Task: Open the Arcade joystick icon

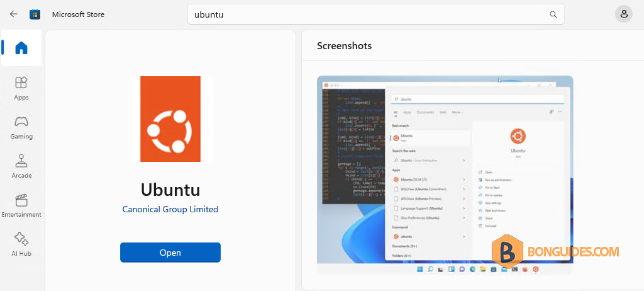Action: click(21, 161)
